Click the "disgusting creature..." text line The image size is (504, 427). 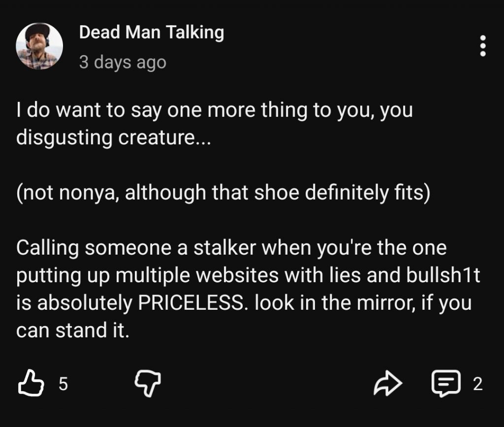point(113,137)
